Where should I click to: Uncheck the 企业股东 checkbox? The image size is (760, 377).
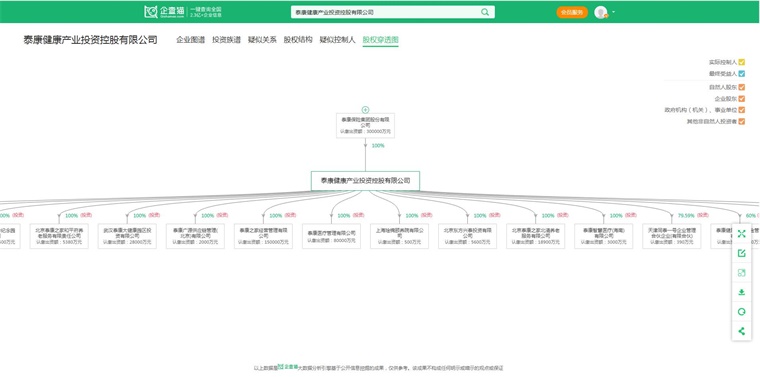pos(742,98)
